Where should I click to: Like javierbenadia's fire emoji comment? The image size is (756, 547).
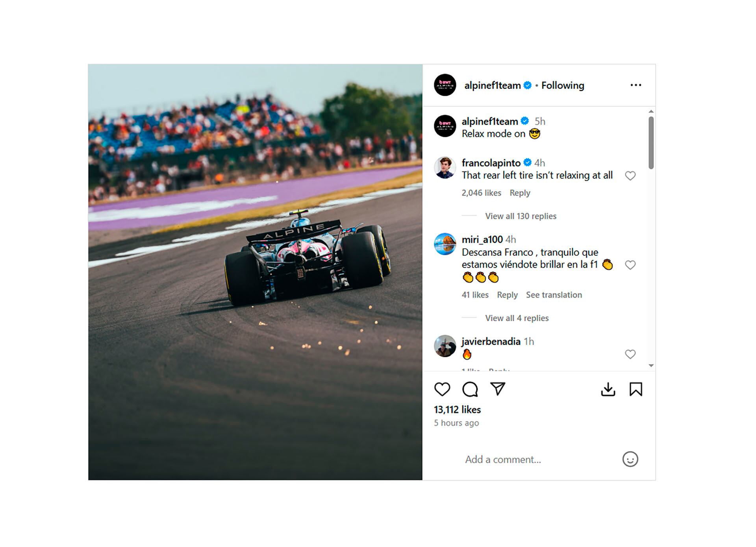630,354
